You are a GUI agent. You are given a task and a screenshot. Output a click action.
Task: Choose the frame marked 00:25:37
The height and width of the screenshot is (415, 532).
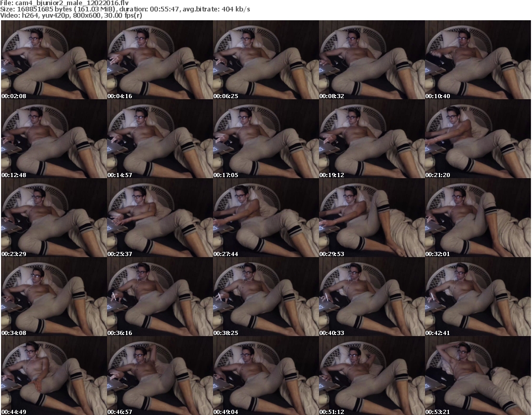160,218
